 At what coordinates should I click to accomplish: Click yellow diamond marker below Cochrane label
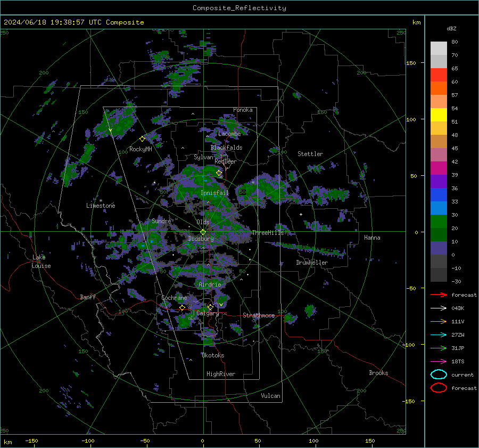click(183, 307)
